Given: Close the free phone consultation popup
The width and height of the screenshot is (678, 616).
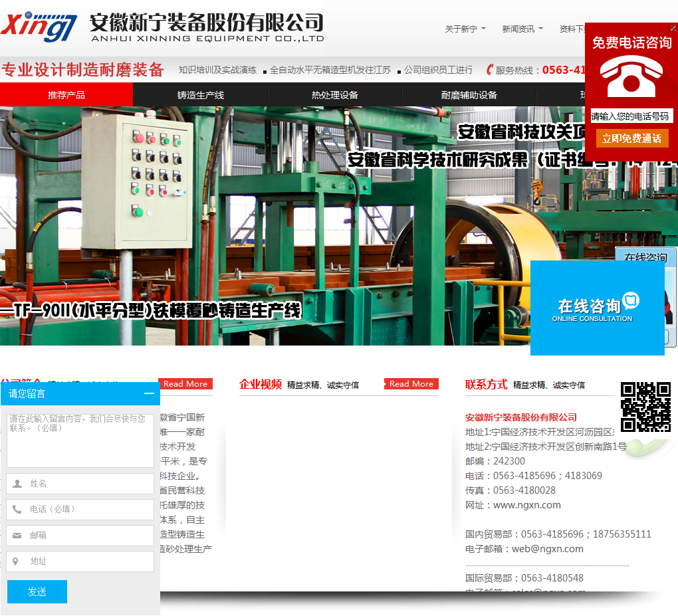Looking at the screenshot, I should tap(673, 28).
